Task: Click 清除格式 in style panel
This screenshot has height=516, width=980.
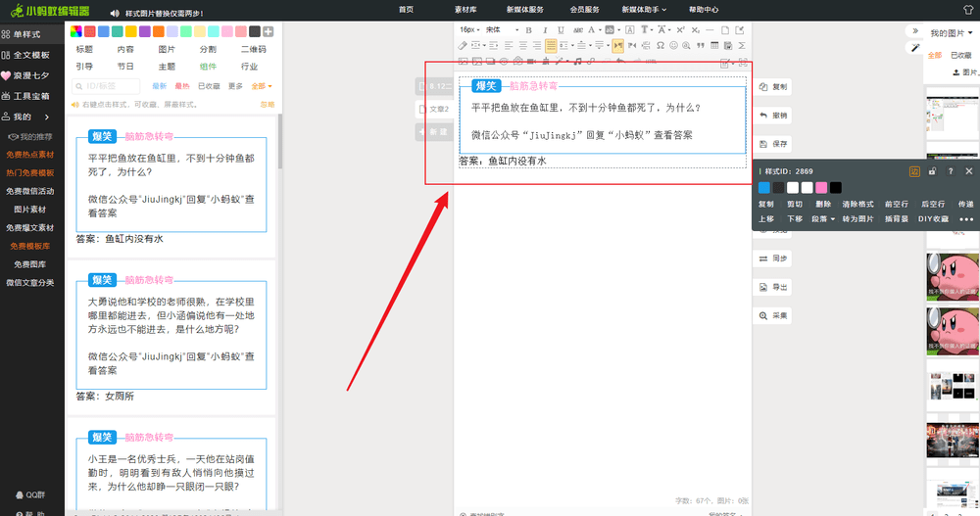Action: pos(858,205)
